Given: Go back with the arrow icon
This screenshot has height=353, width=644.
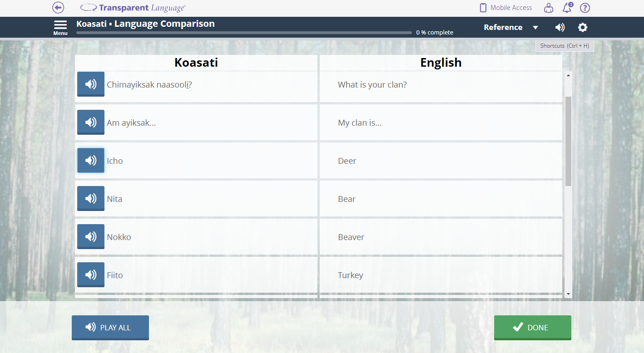Looking at the screenshot, I should (x=58, y=8).
